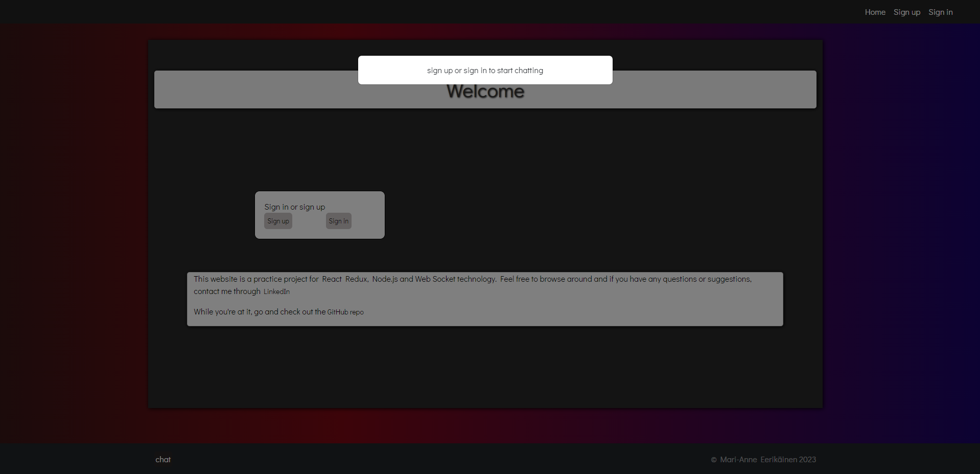Click the Sign up button in the welcome card
980x474 pixels.
pyautogui.click(x=278, y=221)
